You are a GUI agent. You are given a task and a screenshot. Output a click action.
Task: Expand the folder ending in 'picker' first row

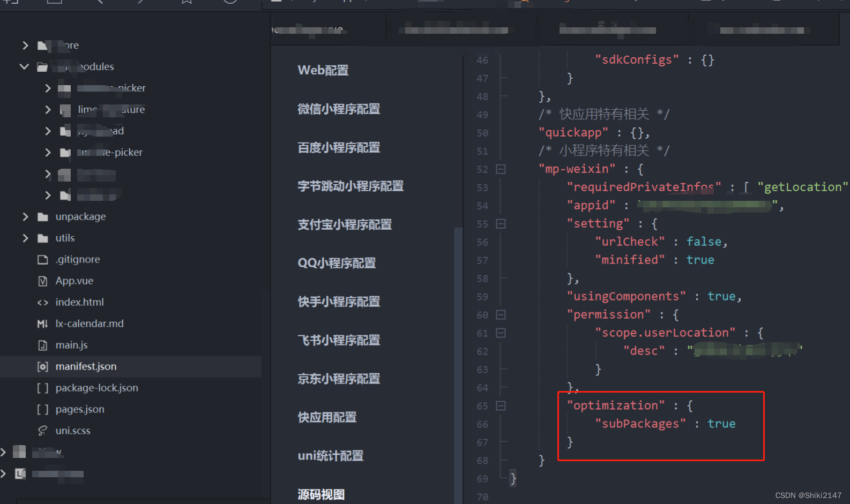pyautogui.click(x=48, y=88)
